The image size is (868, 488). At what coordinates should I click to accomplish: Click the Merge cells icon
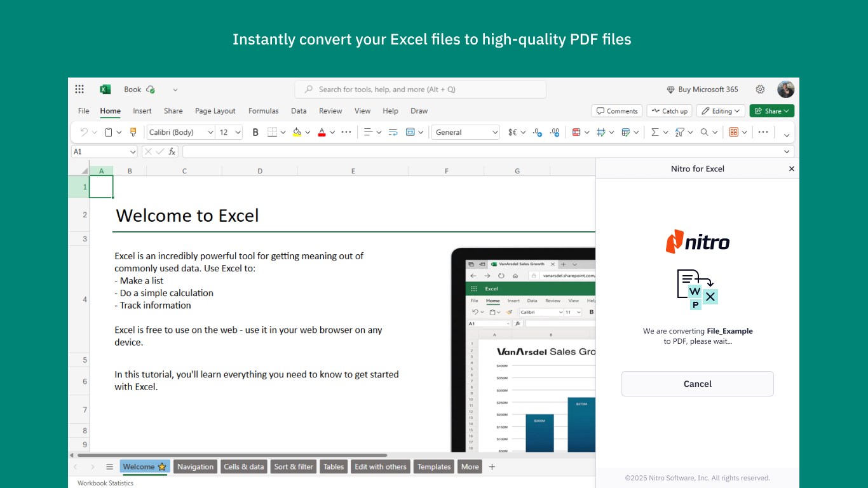coord(410,132)
